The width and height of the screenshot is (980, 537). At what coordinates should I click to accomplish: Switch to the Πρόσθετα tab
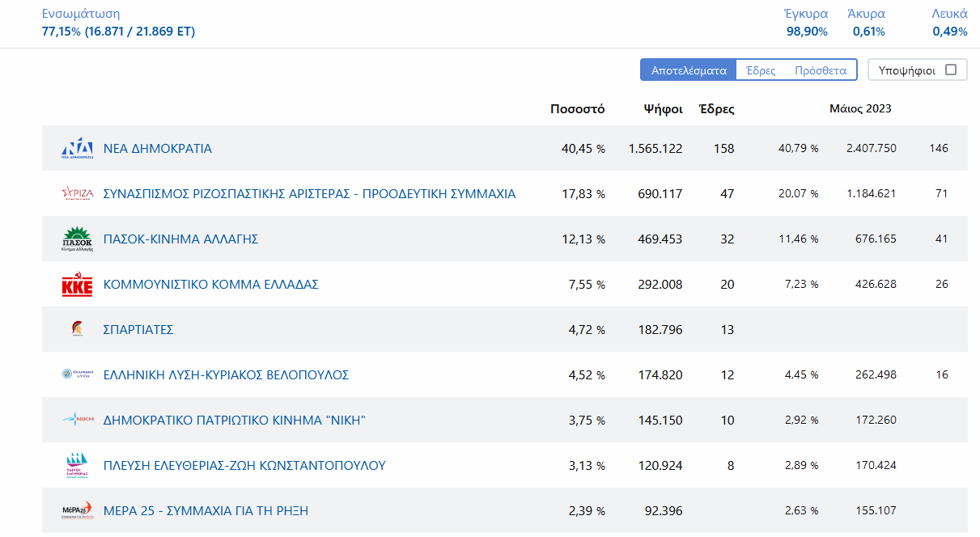[x=820, y=70]
